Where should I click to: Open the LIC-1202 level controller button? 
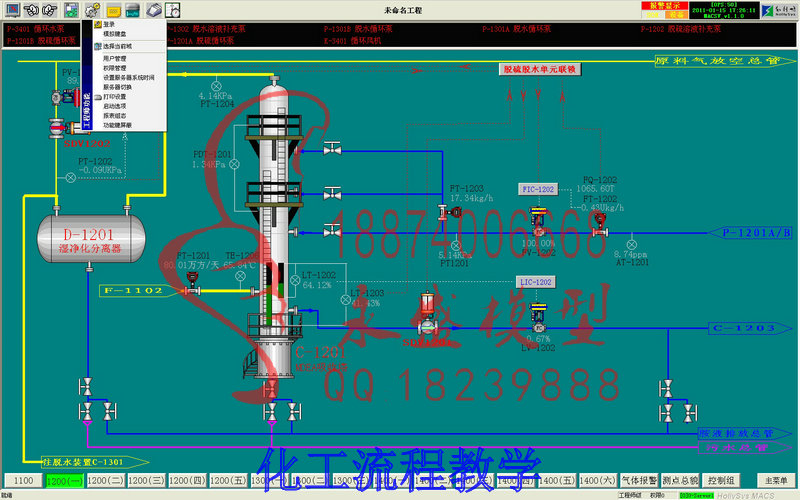[x=536, y=282]
